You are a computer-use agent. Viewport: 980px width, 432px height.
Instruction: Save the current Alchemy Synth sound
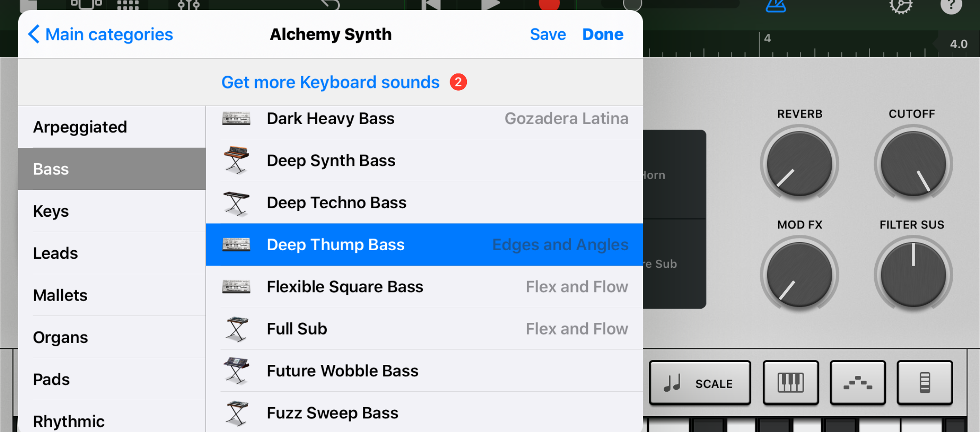click(548, 34)
